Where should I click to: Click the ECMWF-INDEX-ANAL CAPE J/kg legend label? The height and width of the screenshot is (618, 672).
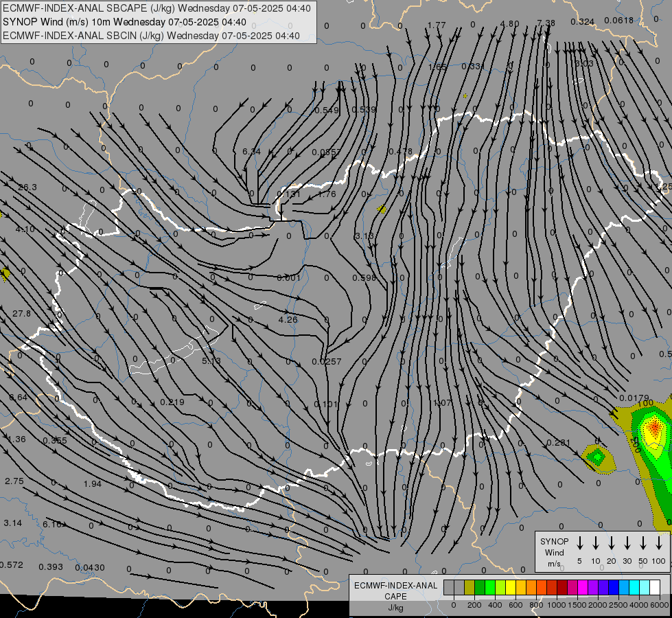click(x=395, y=596)
